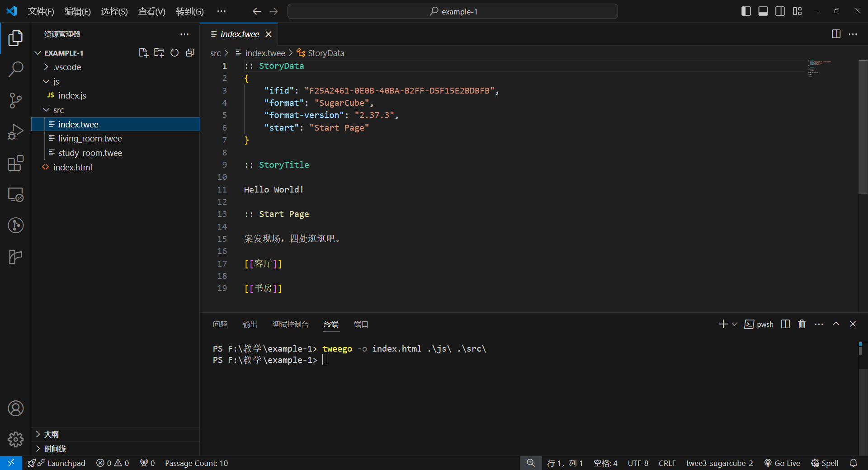Expand the 大纲 outline section
Image resolution: width=868 pixels, height=470 pixels.
[115, 434]
